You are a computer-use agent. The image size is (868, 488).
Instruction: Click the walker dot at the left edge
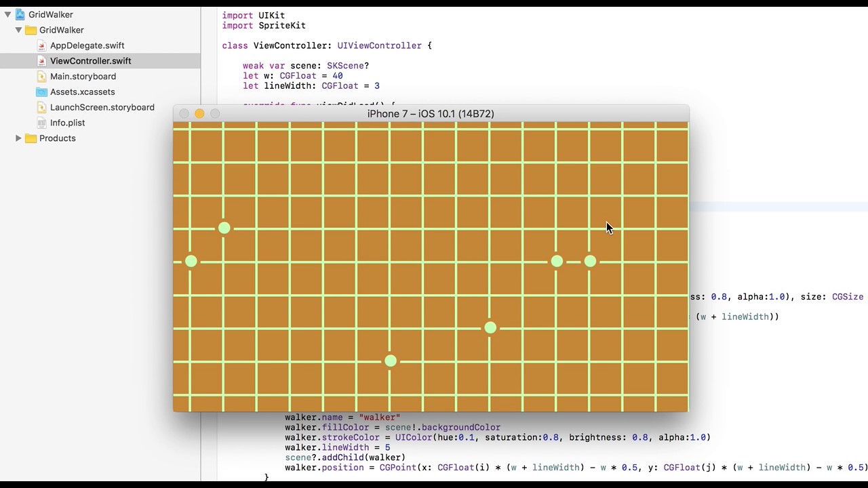click(191, 261)
